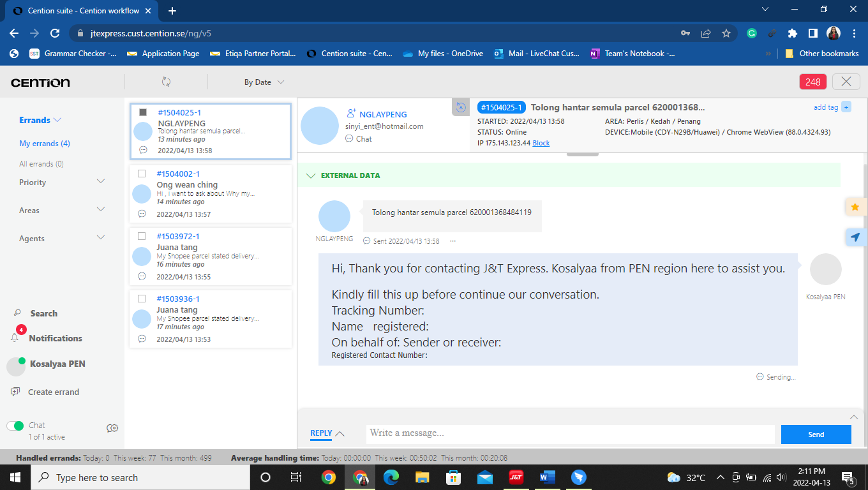Click the yellow star icon on right edge

855,207
